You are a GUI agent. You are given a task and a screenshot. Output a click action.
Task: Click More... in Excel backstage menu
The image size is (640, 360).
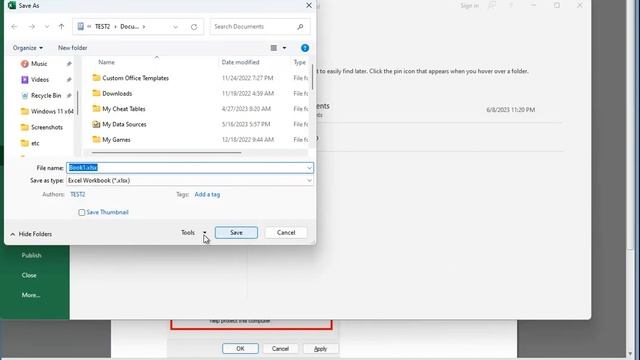point(31,295)
